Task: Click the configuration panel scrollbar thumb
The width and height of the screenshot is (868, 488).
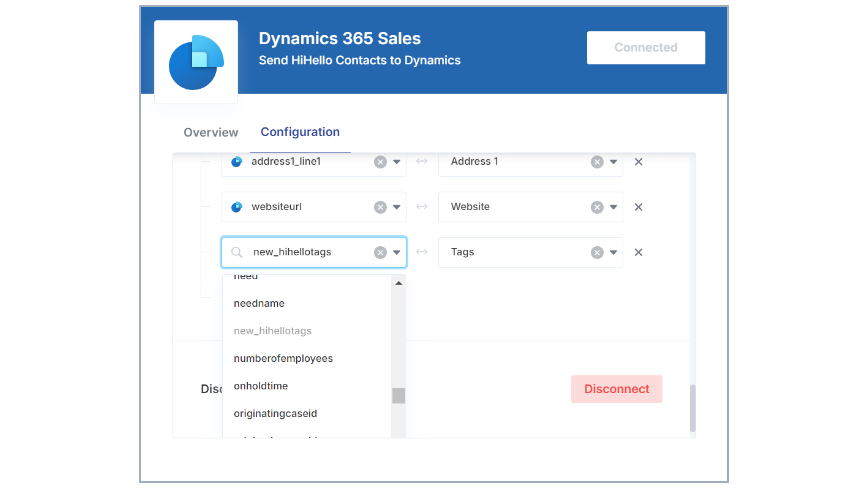Action: pos(692,408)
